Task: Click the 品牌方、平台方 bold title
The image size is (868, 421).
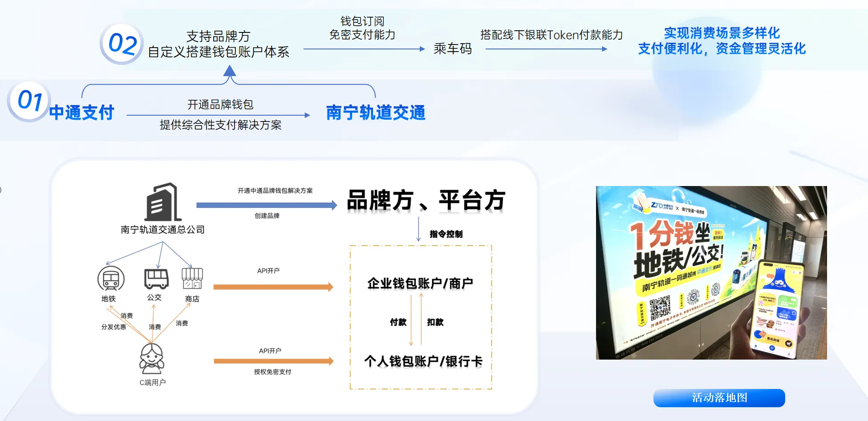Action: coord(426,200)
